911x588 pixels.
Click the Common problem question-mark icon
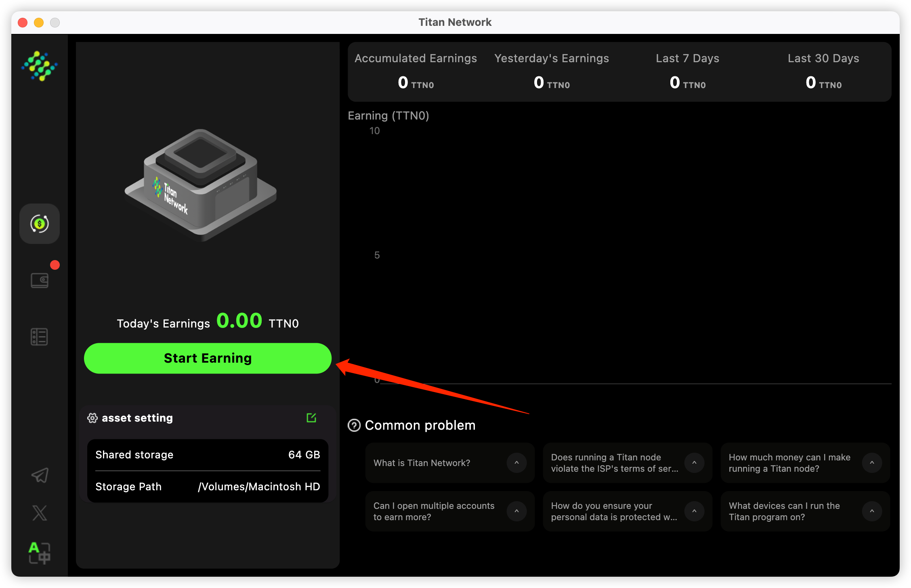click(354, 425)
